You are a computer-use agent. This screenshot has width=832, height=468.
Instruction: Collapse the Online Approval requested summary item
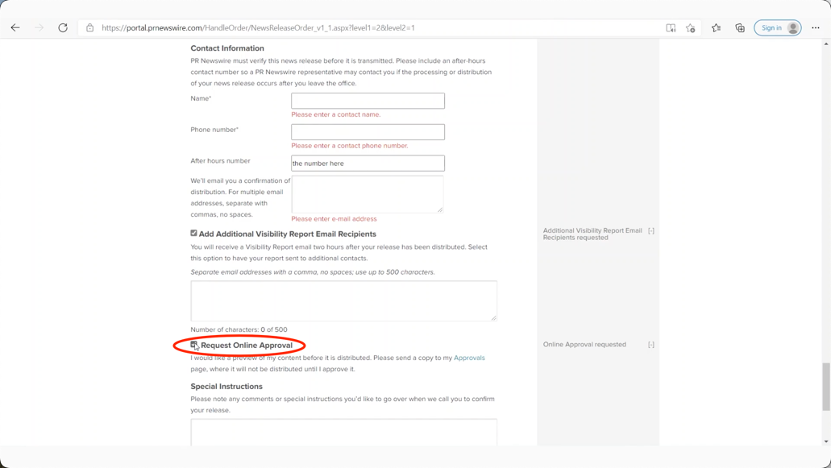[651, 344]
